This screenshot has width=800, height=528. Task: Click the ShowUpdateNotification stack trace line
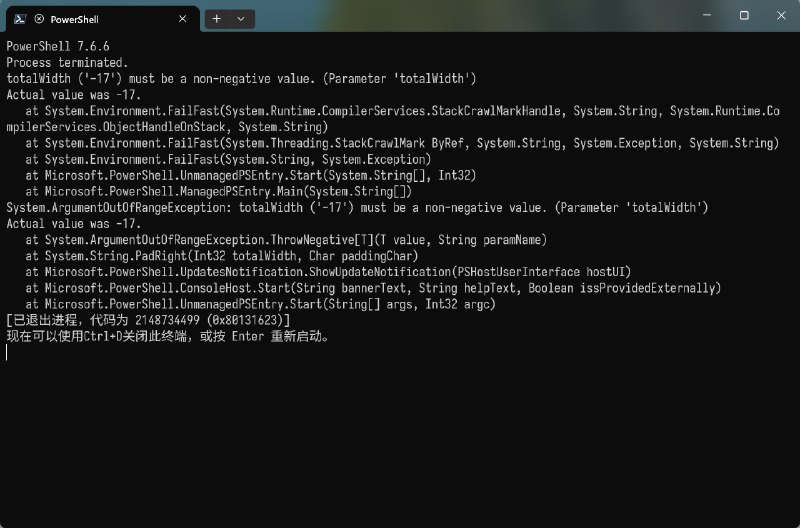click(328, 272)
